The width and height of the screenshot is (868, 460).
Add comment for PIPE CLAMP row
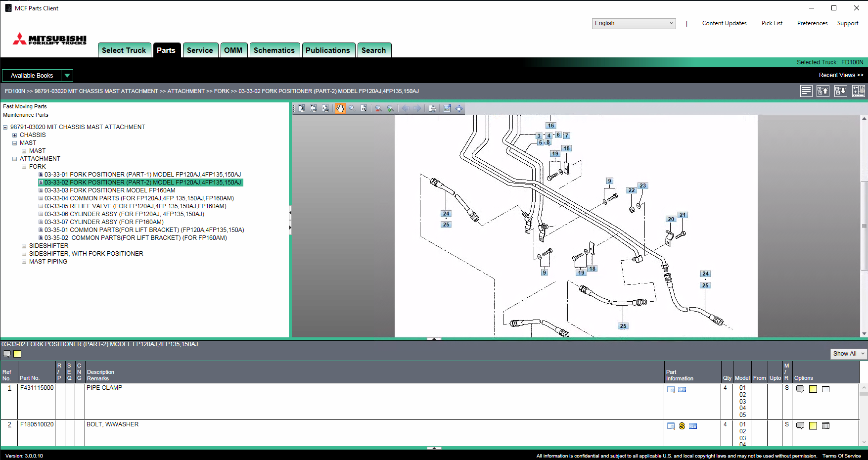(x=800, y=389)
